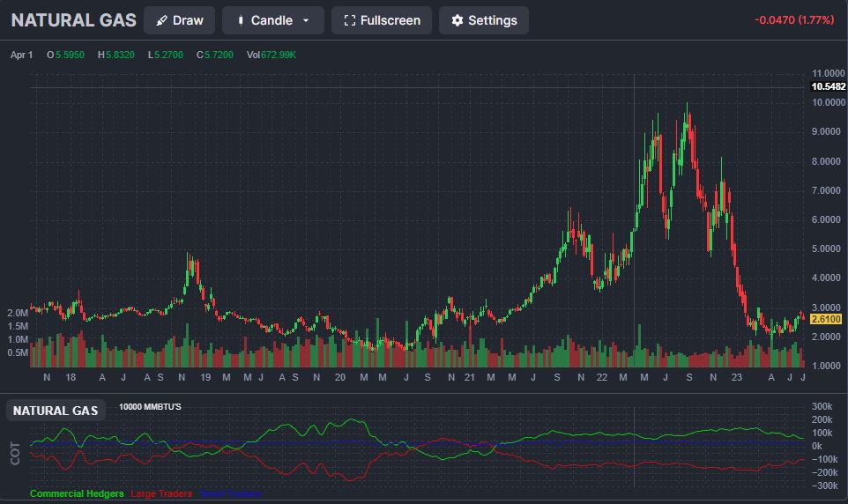Click the 20 year marker on time axis

(x=339, y=377)
